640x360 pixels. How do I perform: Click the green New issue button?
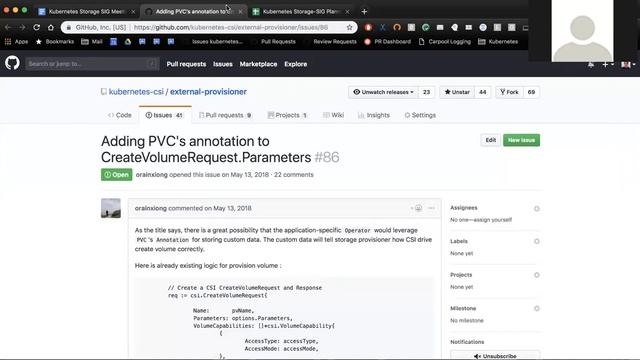tap(521, 140)
